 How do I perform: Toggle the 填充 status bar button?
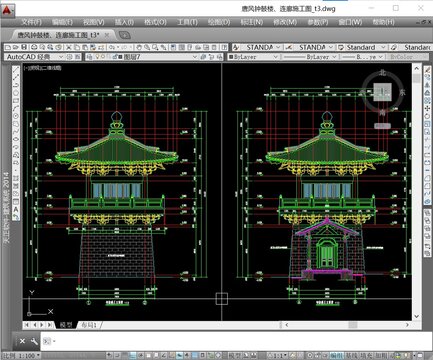[x=367, y=356]
